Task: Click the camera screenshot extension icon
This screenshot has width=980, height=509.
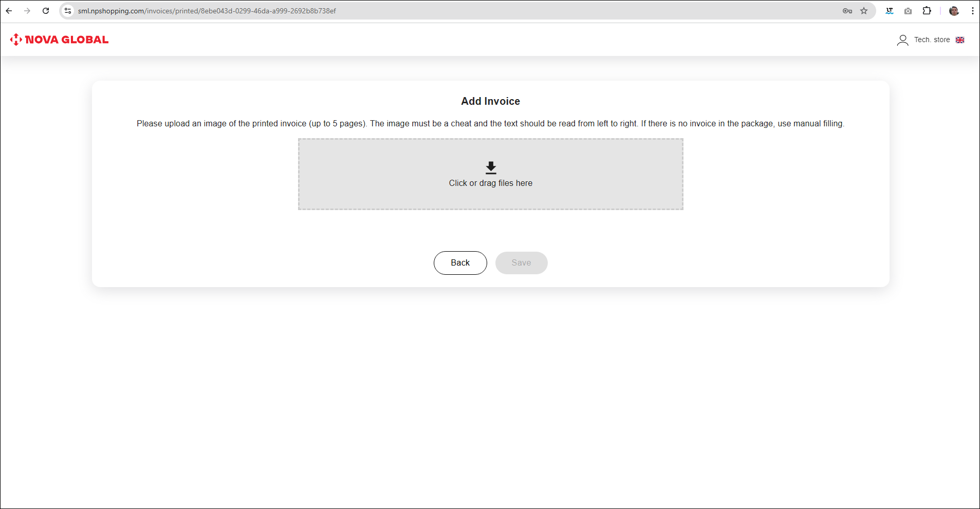Action: [908, 11]
